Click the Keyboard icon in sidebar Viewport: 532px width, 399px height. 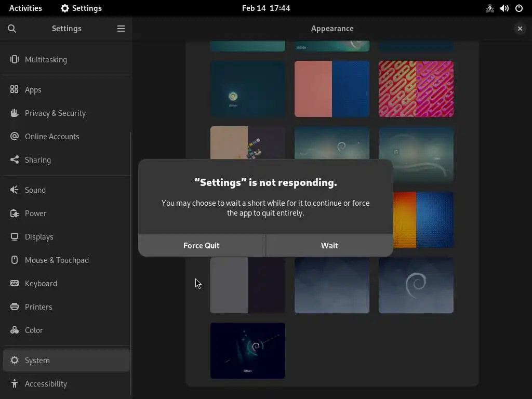click(14, 283)
